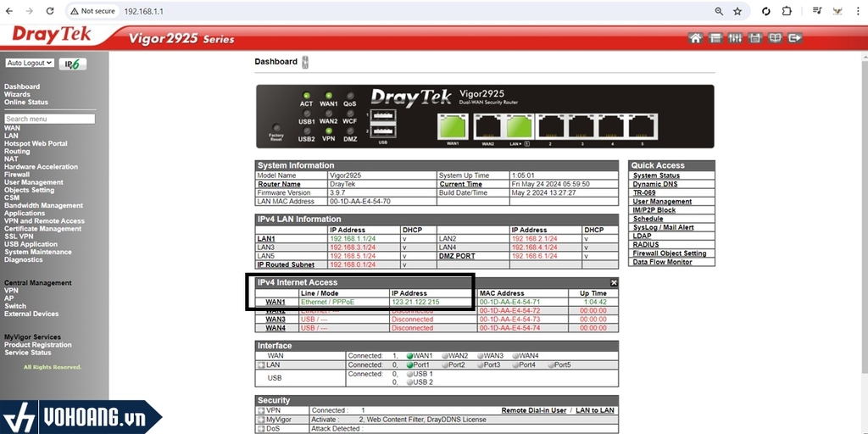Open the sliders settings icon in header
The height and width of the screenshot is (434, 868).
click(x=735, y=38)
